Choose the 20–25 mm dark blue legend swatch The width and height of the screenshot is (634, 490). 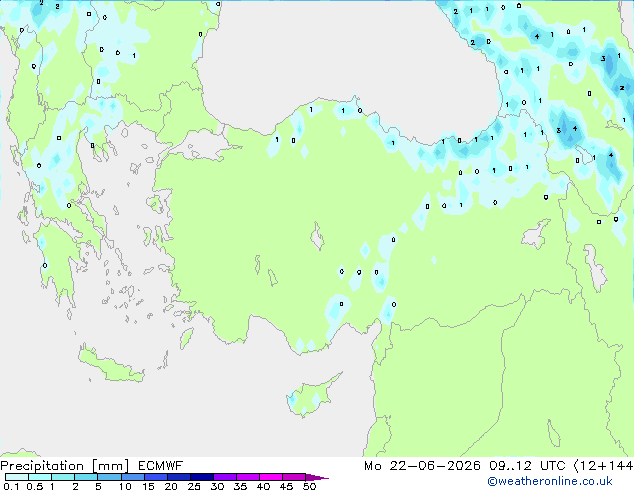pyautogui.click(x=179, y=477)
